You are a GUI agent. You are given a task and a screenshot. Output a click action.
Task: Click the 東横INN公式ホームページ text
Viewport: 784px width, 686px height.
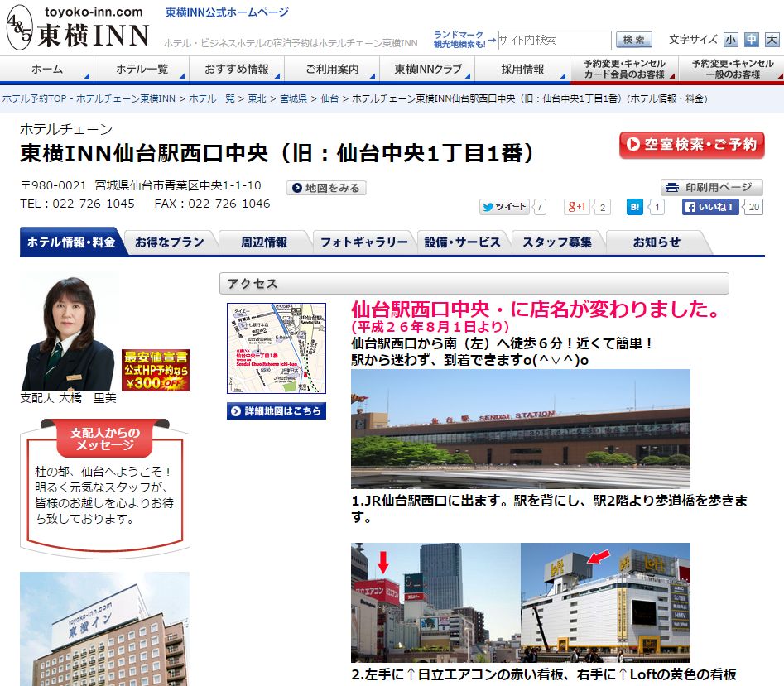click(x=227, y=12)
